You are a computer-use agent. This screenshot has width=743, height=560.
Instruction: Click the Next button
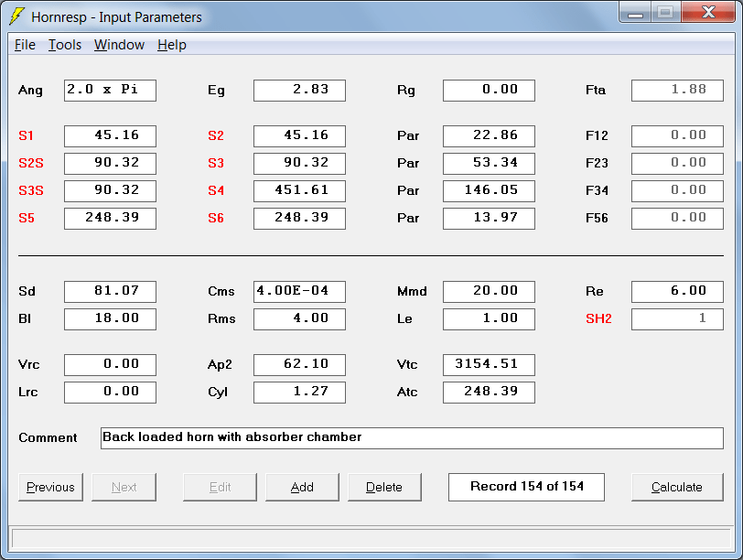point(124,487)
